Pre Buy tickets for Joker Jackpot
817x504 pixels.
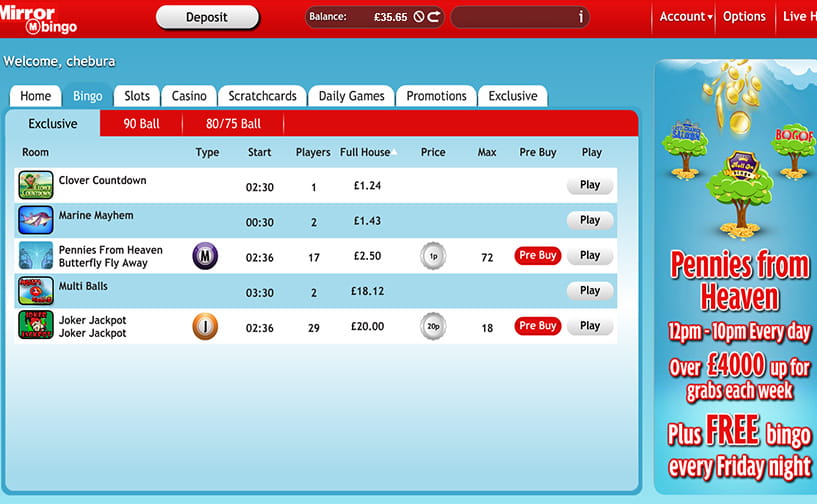point(538,326)
